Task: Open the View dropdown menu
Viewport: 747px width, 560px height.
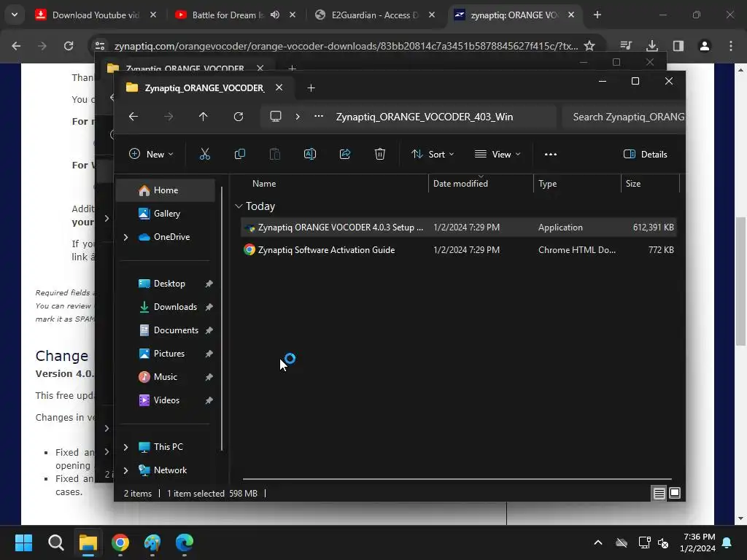Action: pyautogui.click(x=498, y=155)
